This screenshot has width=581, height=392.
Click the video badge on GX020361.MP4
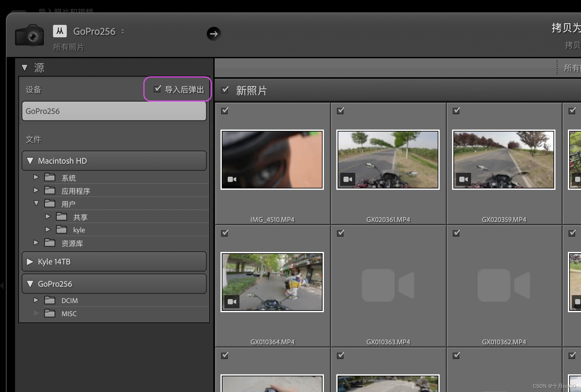(x=348, y=179)
